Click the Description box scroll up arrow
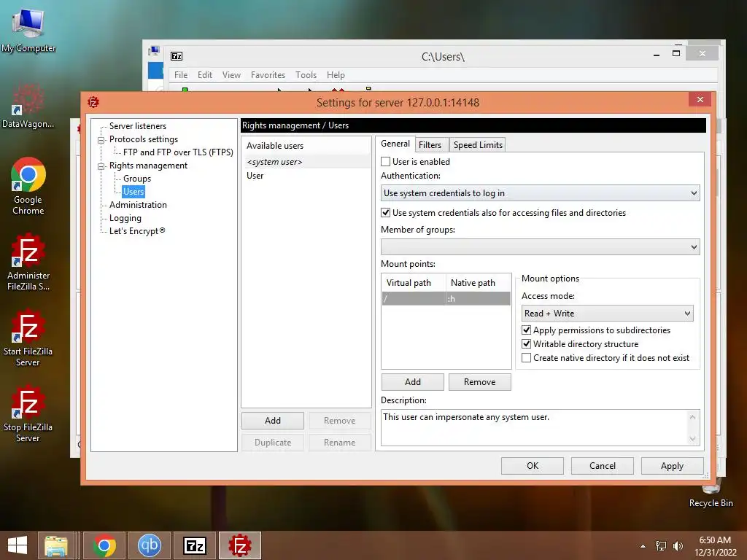The width and height of the screenshot is (747, 560). 693,417
